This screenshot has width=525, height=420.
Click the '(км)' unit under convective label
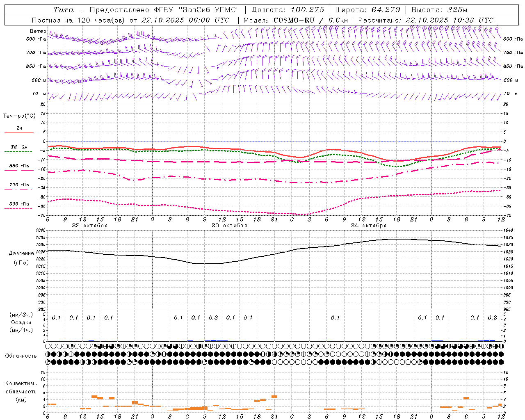[21, 399]
